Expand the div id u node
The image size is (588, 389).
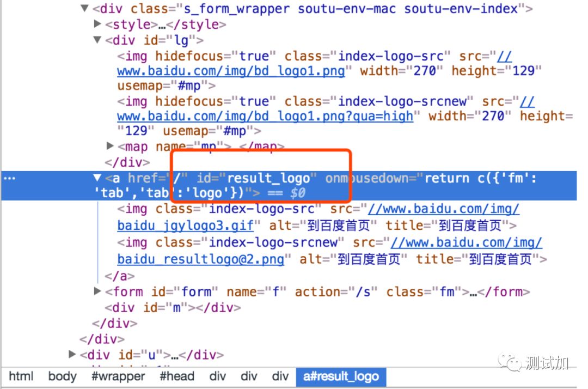point(72,354)
